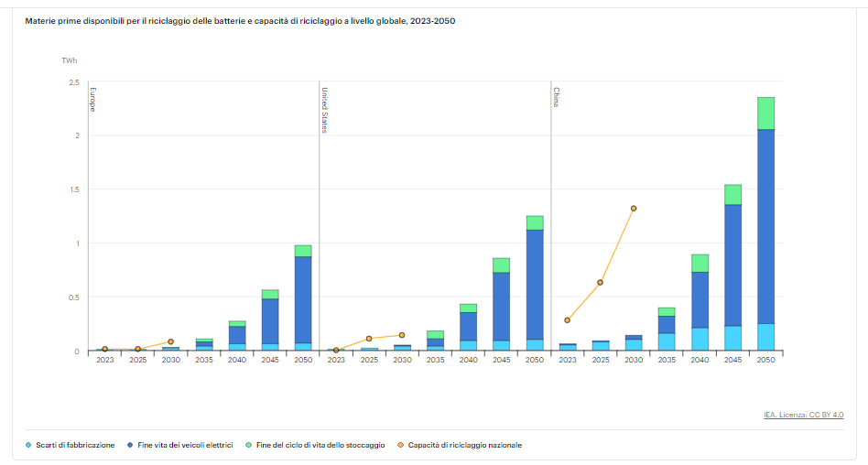Select Europe's 2030 orange capacity marker

coord(170,341)
